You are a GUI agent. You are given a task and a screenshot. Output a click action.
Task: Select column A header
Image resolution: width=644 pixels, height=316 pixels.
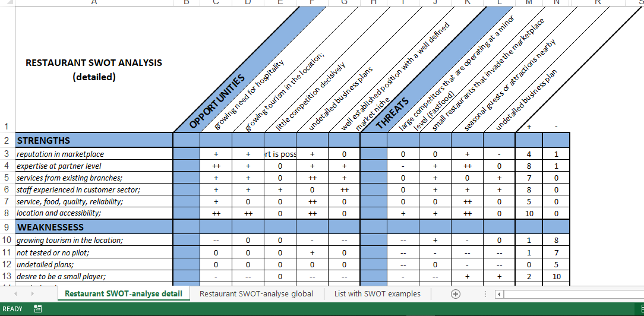[94, 3]
